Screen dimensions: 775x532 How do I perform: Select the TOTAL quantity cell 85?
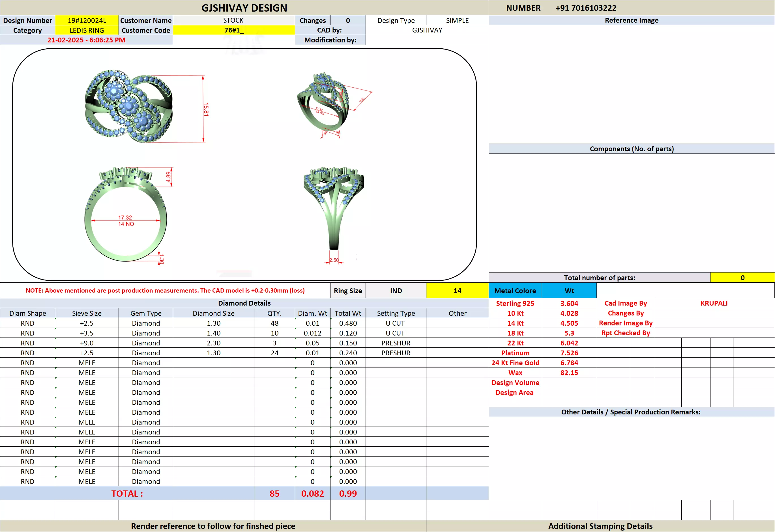point(274,494)
